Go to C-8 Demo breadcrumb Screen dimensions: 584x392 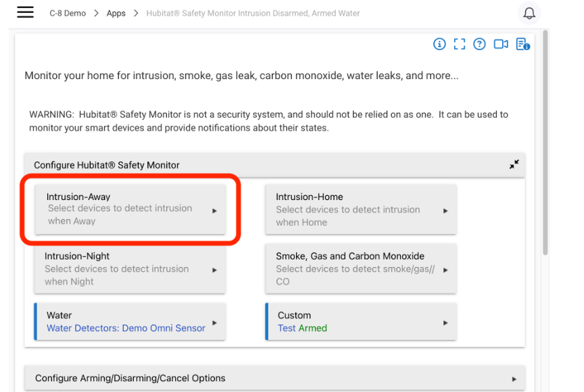68,14
